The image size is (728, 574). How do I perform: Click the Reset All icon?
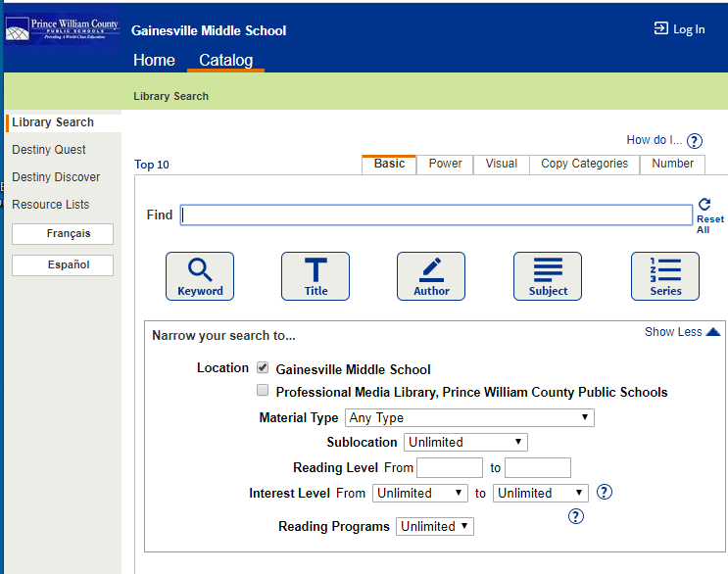click(704, 204)
